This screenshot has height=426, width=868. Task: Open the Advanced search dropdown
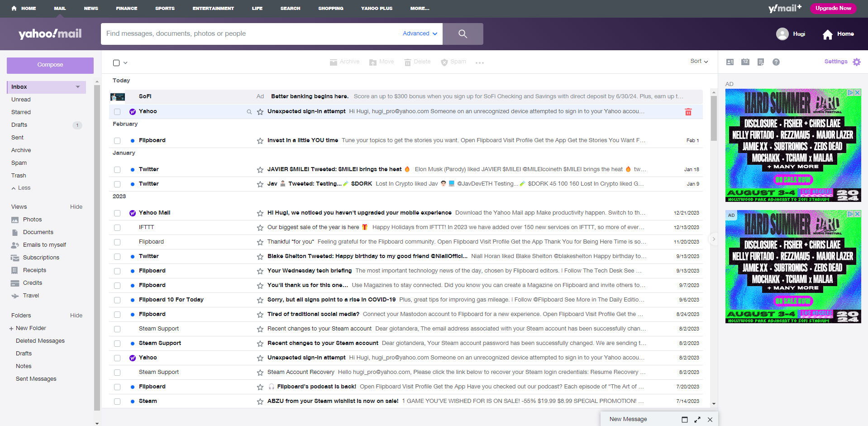coord(420,34)
